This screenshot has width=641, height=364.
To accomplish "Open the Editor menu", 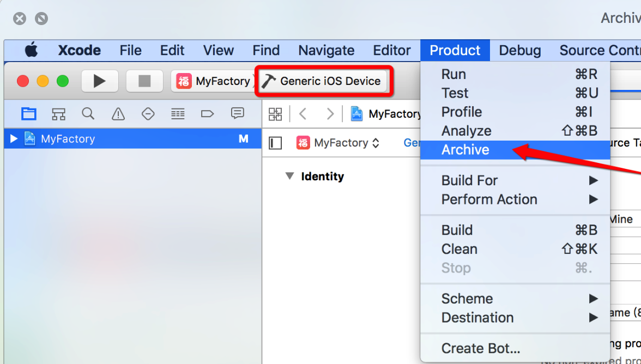I will point(391,50).
